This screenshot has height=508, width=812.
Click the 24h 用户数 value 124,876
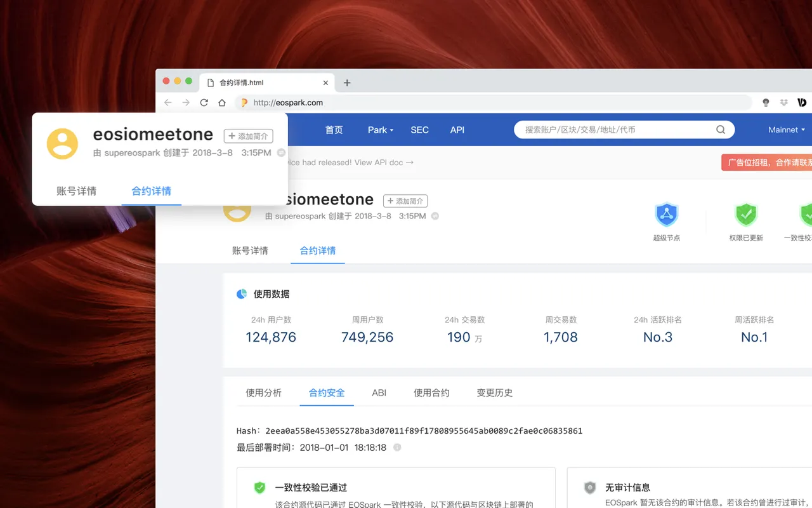tap(271, 337)
